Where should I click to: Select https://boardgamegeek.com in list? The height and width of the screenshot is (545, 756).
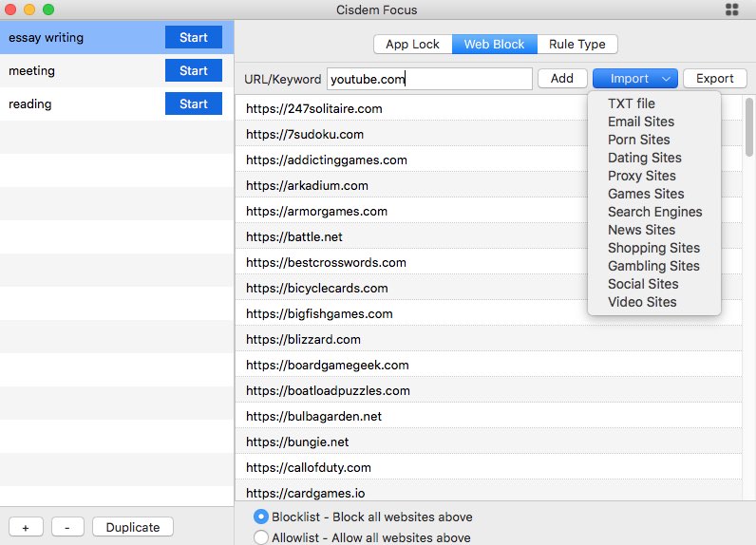(x=488, y=366)
